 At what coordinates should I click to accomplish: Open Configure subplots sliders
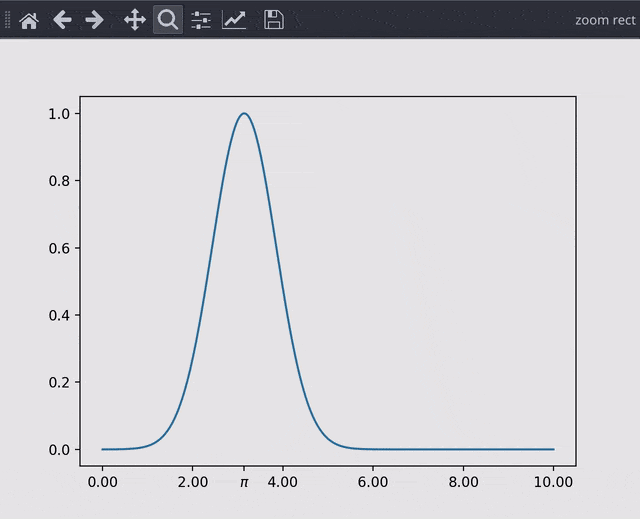[201, 20]
